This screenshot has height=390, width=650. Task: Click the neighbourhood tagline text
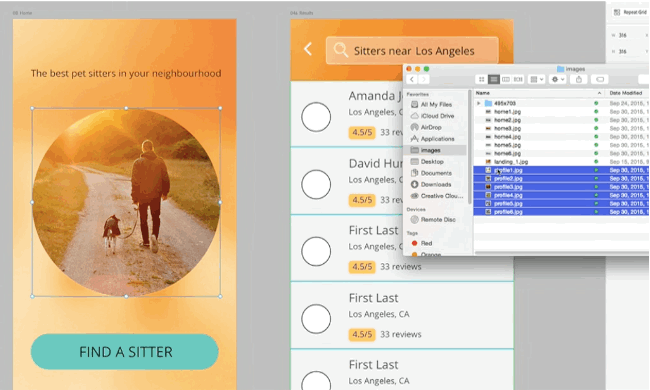(126, 73)
